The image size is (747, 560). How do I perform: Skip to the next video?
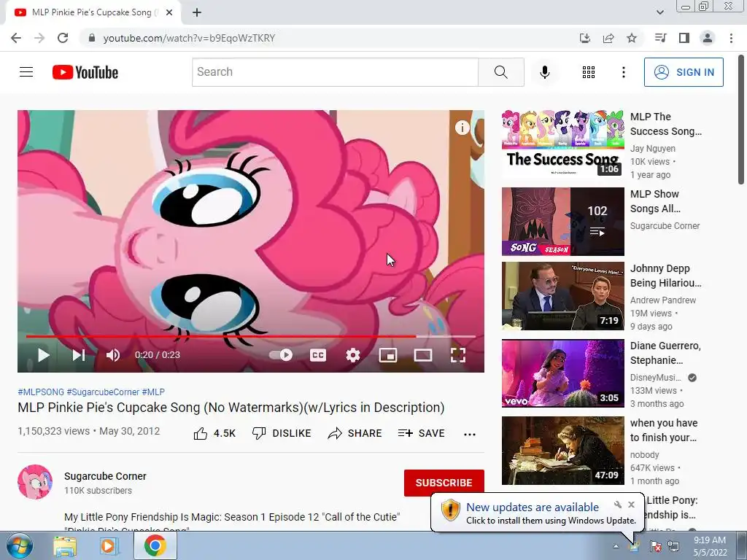[x=78, y=355]
